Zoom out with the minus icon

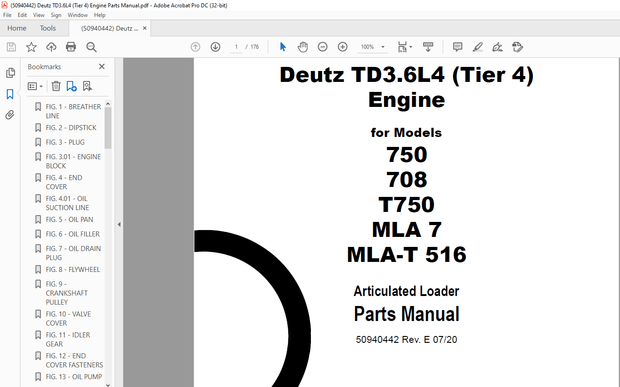tap(323, 47)
